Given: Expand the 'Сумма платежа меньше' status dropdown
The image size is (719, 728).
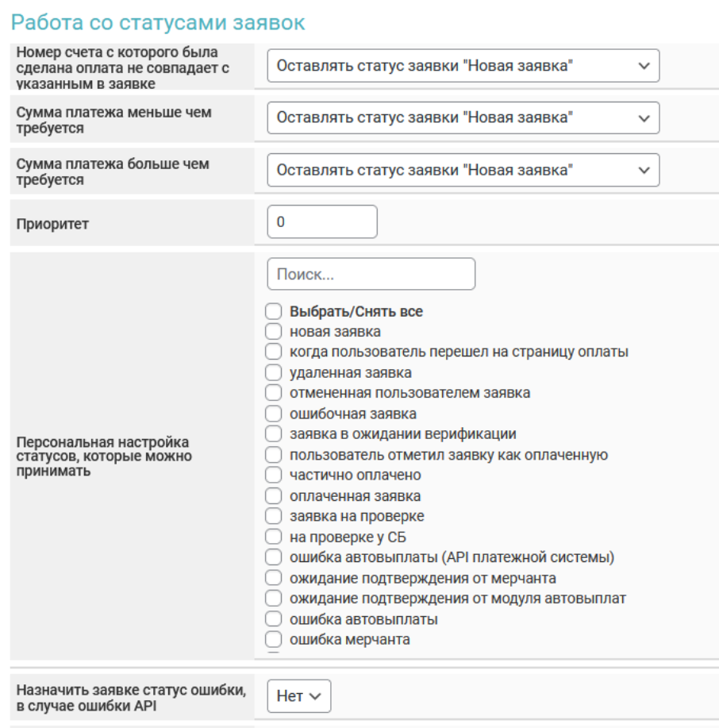Looking at the screenshot, I should click(x=463, y=118).
